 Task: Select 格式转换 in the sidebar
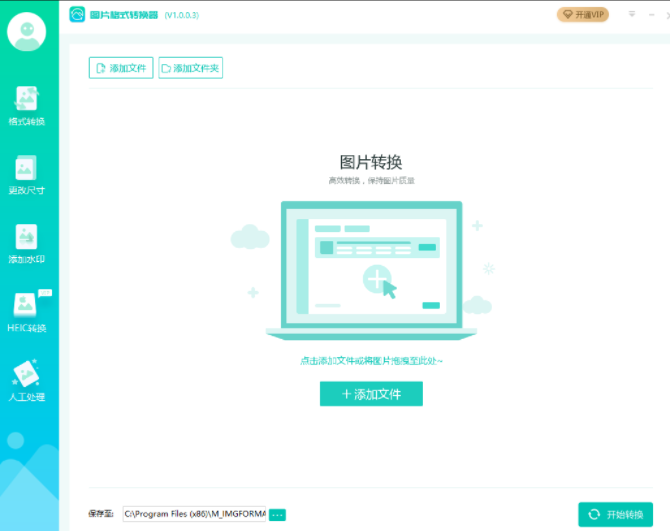(27, 106)
